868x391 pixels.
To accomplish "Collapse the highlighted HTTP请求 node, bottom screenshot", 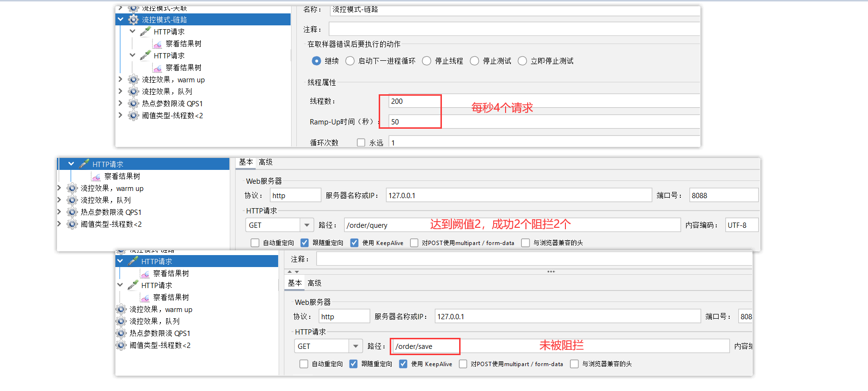I will (x=120, y=261).
